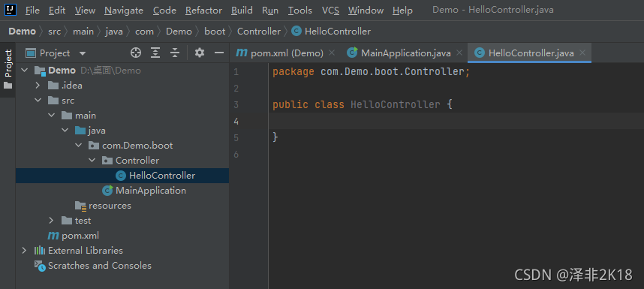644x289 pixels.
Task: Click Controller in the breadcrumb bar
Action: click(259, 32)
